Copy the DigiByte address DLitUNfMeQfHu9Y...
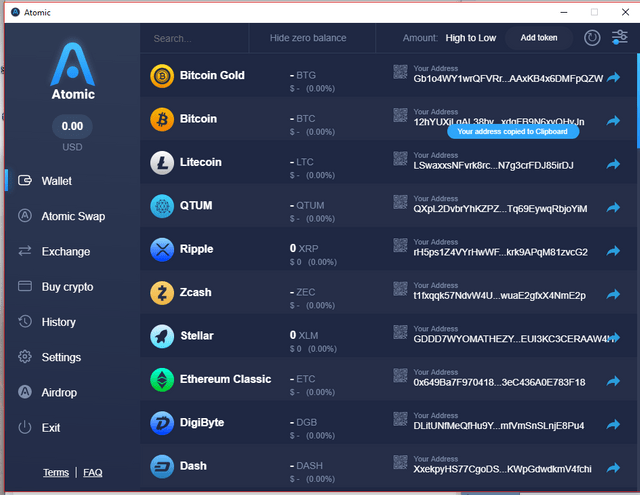 point(499,426)
